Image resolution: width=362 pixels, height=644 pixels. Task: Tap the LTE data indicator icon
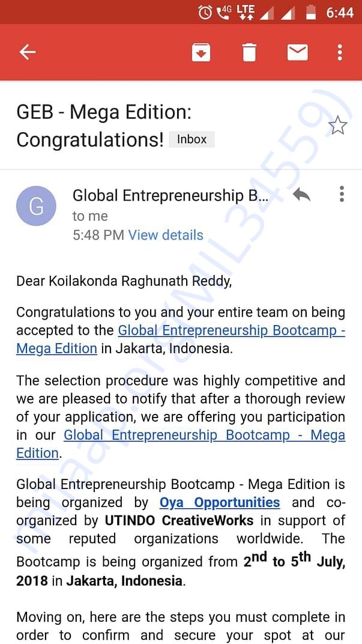pos(246,12)
